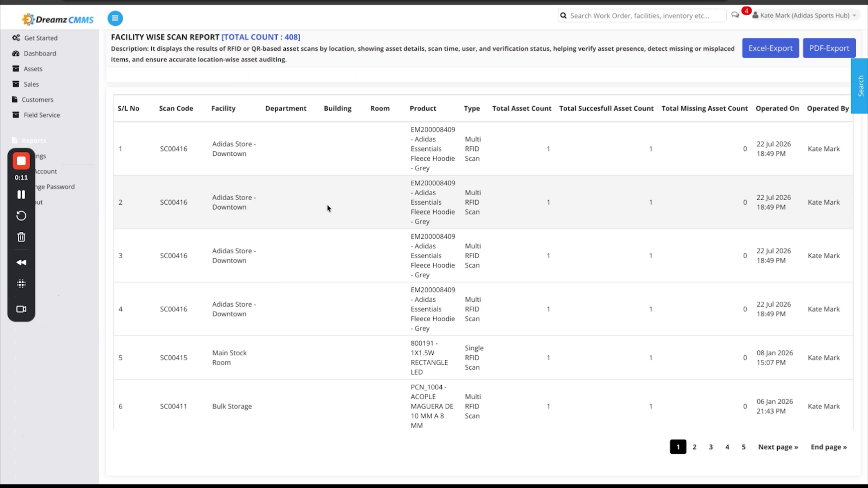The width and height of the screenshot is (868, 488).
Task: Click the red notification badge showing 4
Action: 746,11
